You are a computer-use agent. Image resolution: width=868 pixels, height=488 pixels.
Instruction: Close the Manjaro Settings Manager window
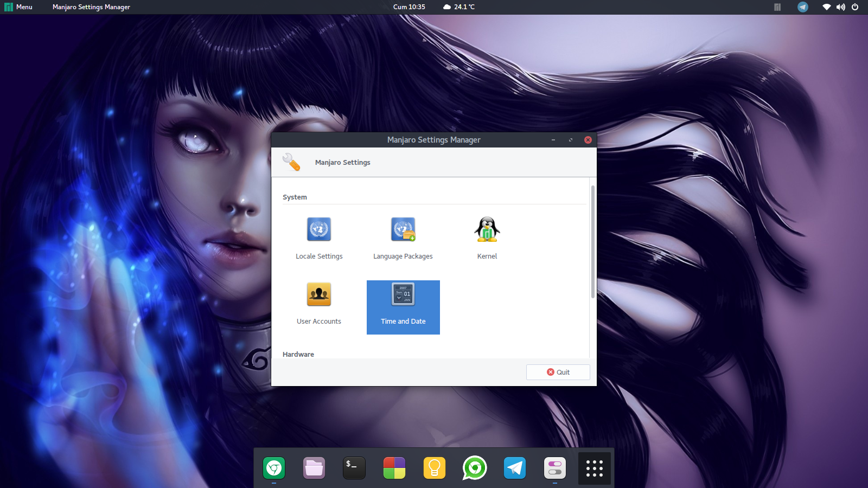click(x=588, y=140)
